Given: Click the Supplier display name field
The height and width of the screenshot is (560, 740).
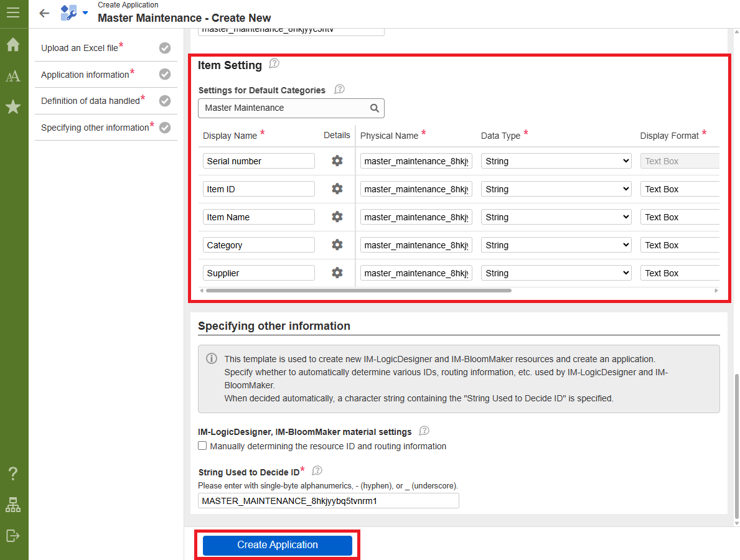Looking at the screenshot, I should 259,273.
